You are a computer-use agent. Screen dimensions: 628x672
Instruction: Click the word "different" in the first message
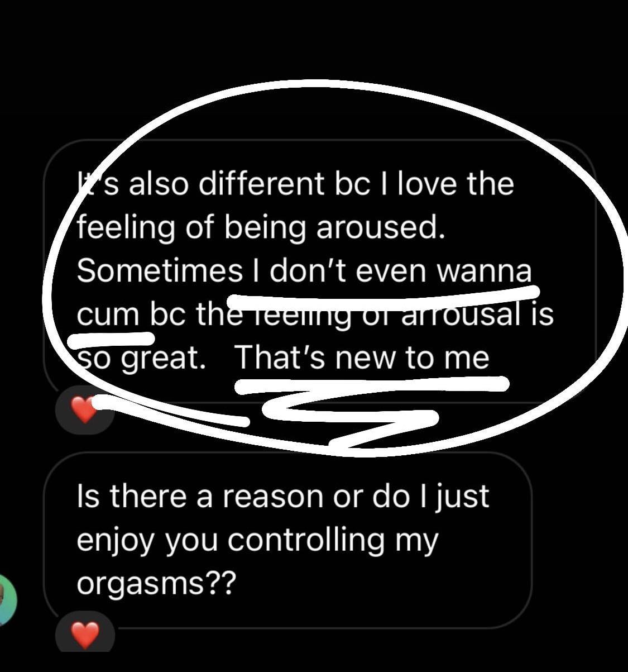point(261,184)
